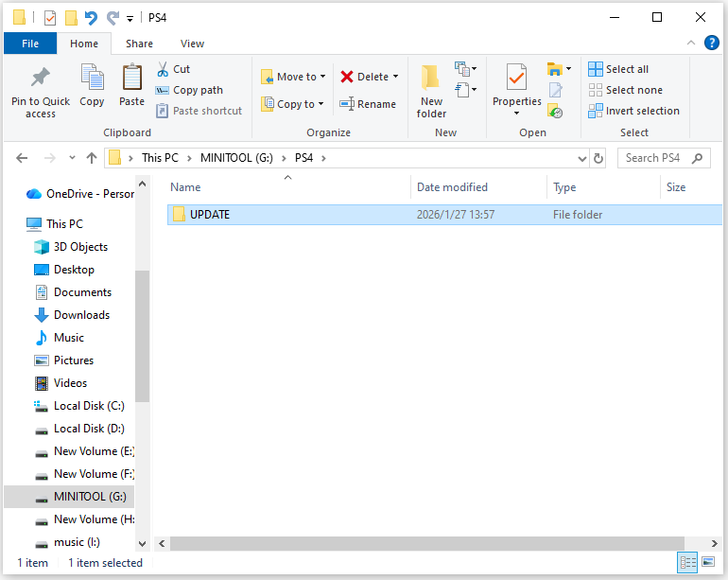
Task: Sort by the Size column header
Action: 691,186
